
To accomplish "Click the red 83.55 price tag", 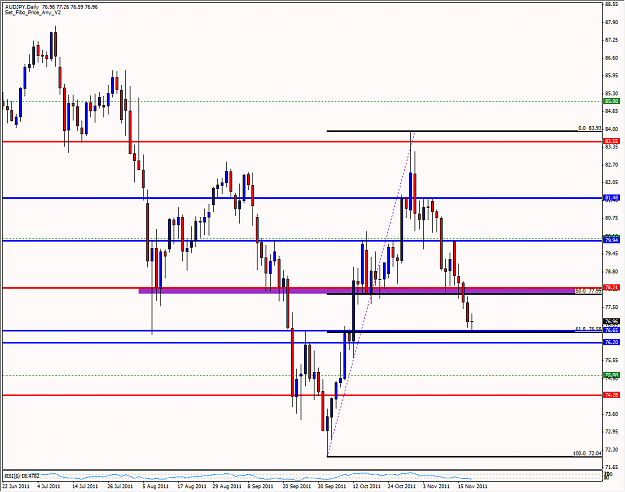I will point(612,141).
